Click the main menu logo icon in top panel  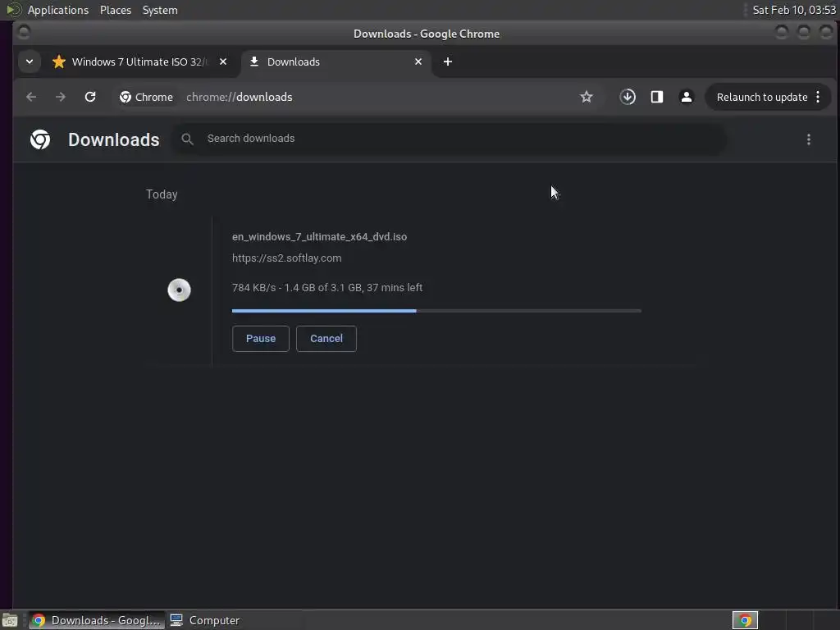coord(13,10)
